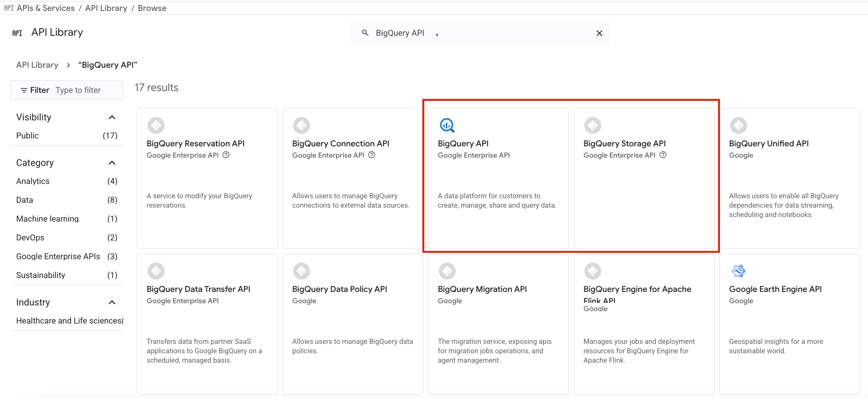The height and width of the screenshot is (398, 868).
Task: Click 'Allows users to enable all BigQuery dependencies' text
Action: point(784,205)
